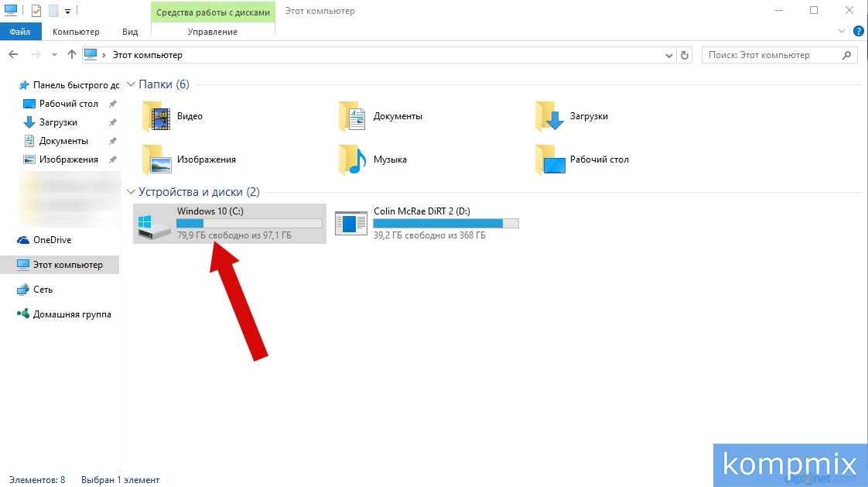
Task: Expand the ribbon with the chevron
Action: tap(842, 32)
